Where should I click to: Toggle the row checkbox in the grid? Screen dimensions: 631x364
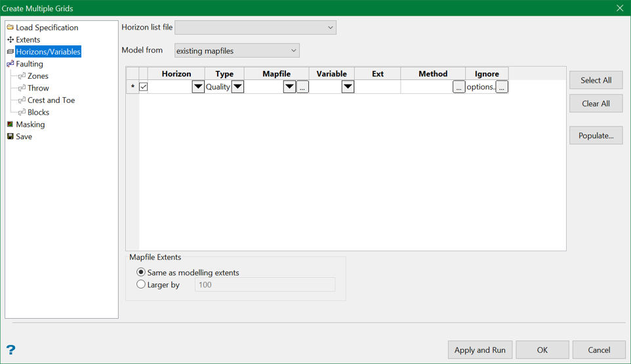144,87
